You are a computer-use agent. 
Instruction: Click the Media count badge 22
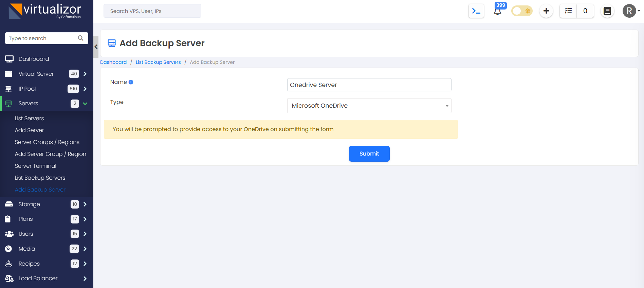[x=74, y=249]
